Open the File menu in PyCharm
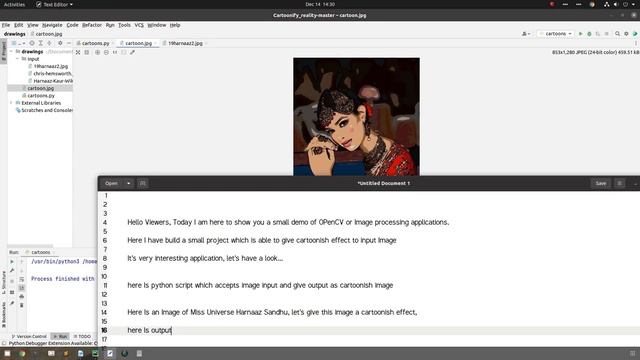Viewport: 640px width, 360px height. (6, 25)
